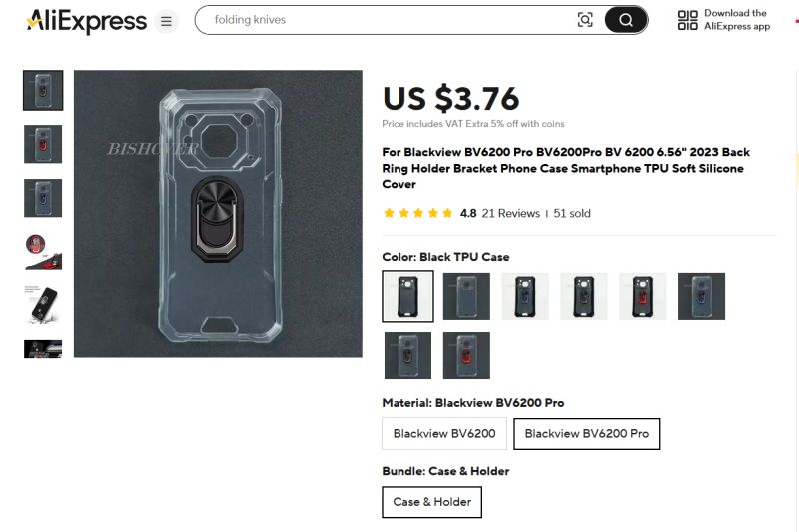The width and height of the screenshot is (799, 532).
Task: Click Download the AliExpress app link
Action: pos(737,20)
